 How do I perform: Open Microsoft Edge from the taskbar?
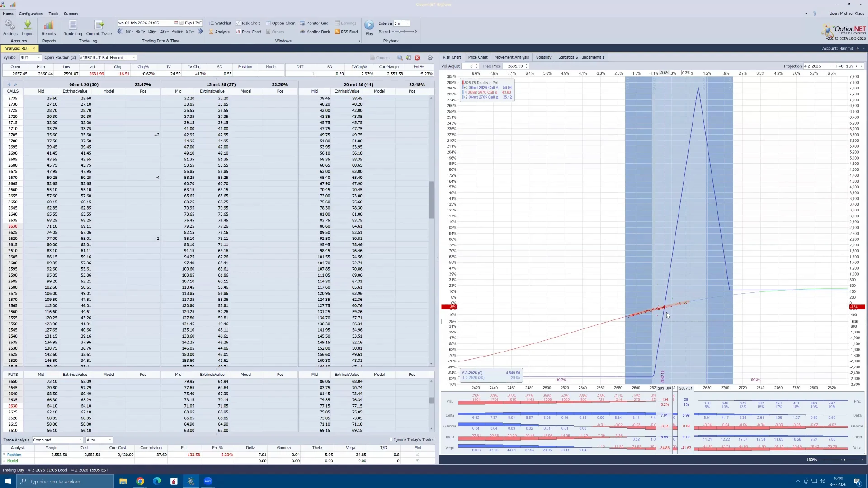click(x=157, y=481)
